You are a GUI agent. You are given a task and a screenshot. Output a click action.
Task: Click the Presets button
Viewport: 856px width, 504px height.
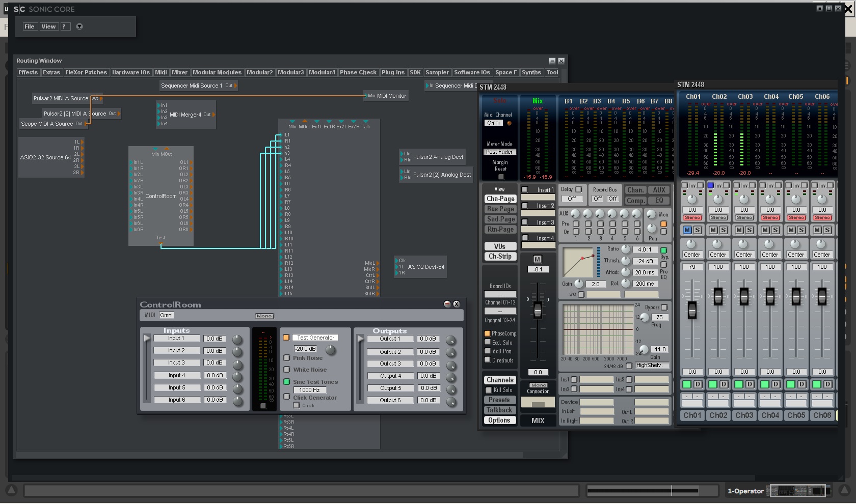pyautogui.click(x=499, y=400)
